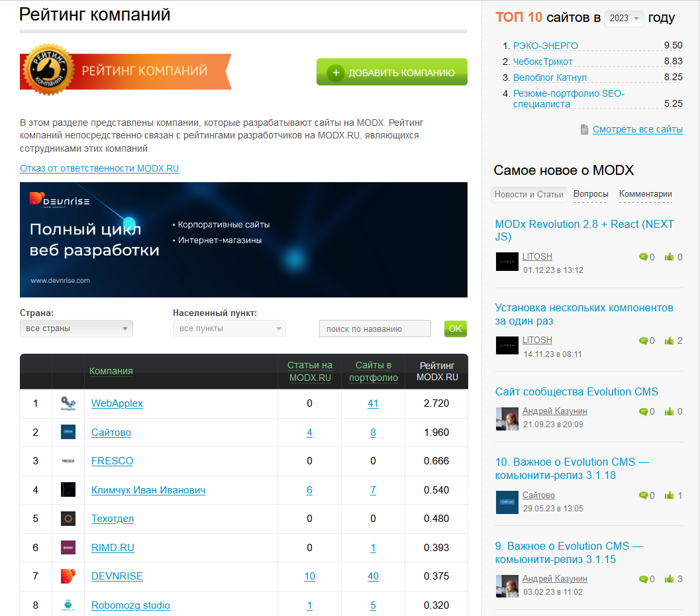Click LITOSH avatar on 'Установка нескольких компонентов' post

coord(507,346)
